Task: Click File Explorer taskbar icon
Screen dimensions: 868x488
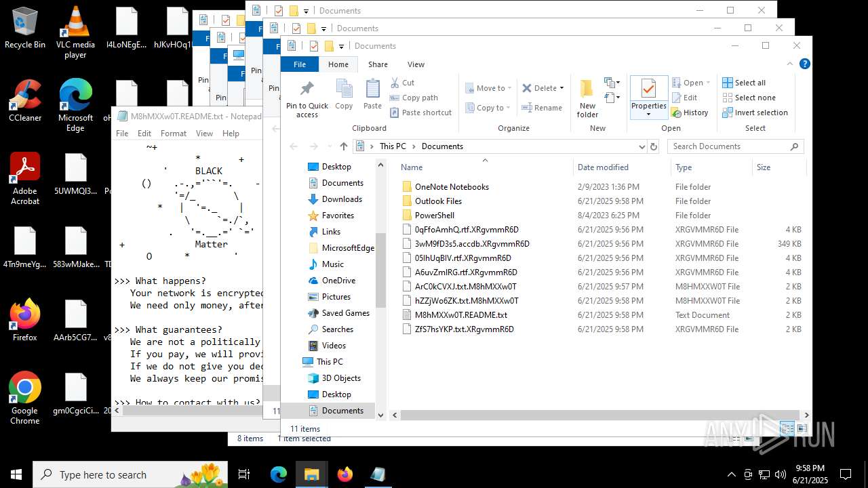Action: click(x=312, y=474)
